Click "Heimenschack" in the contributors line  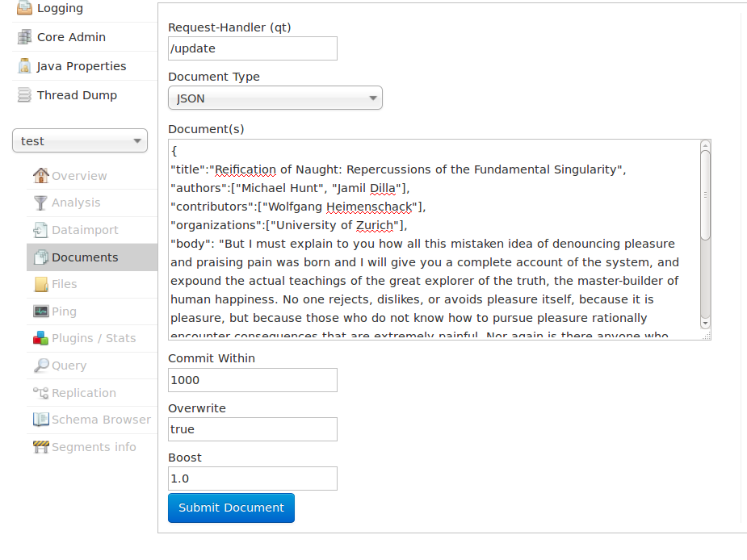369,207
